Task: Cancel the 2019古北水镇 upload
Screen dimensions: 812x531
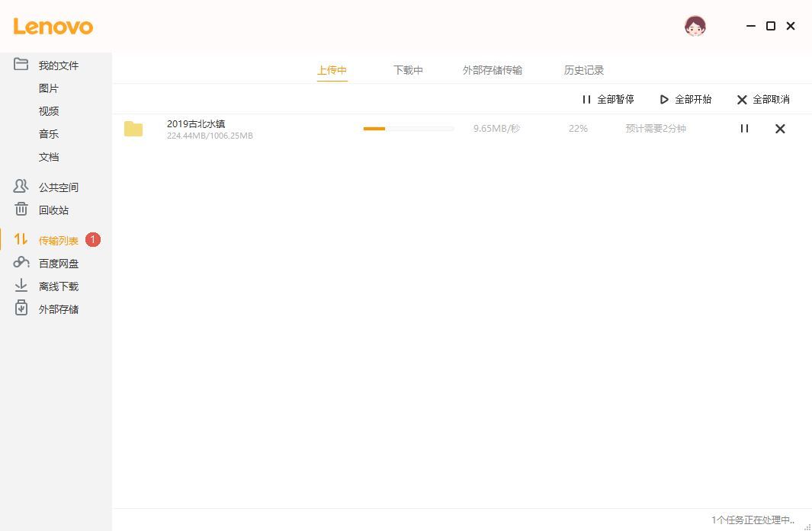Action: point(779,128)
